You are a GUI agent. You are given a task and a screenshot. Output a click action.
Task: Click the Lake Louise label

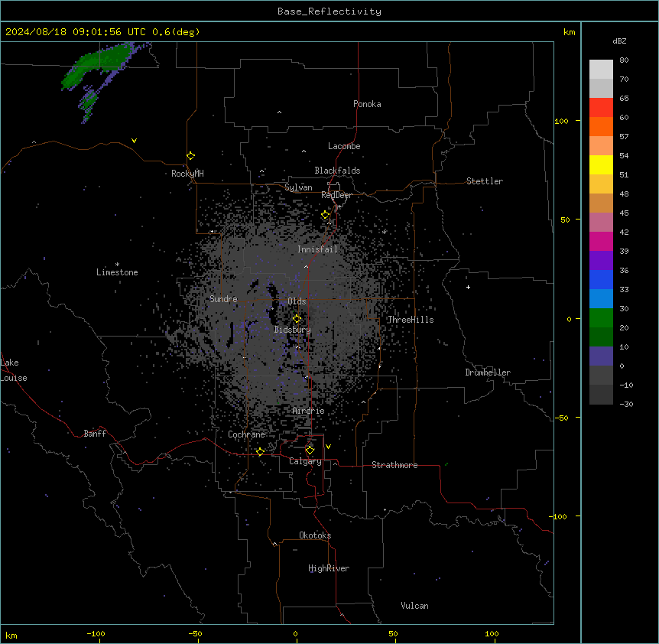pos(14,370)
